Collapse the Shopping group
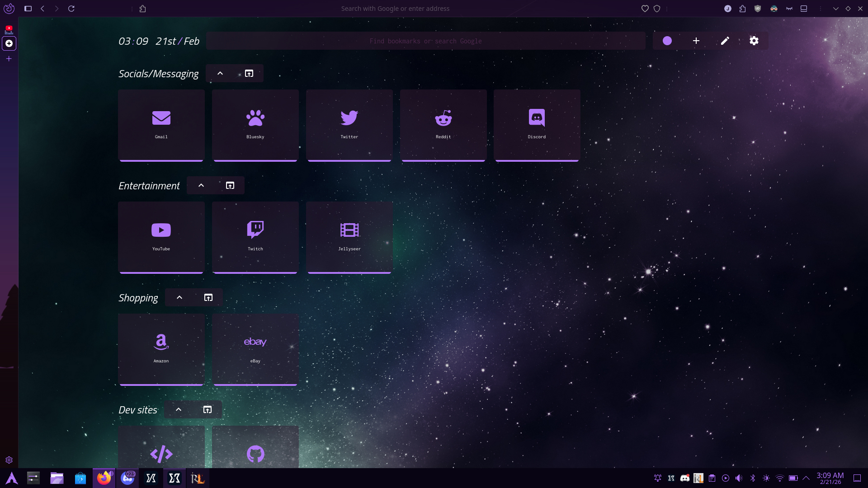This screenshot has height=488, width=868. point(179,297)
